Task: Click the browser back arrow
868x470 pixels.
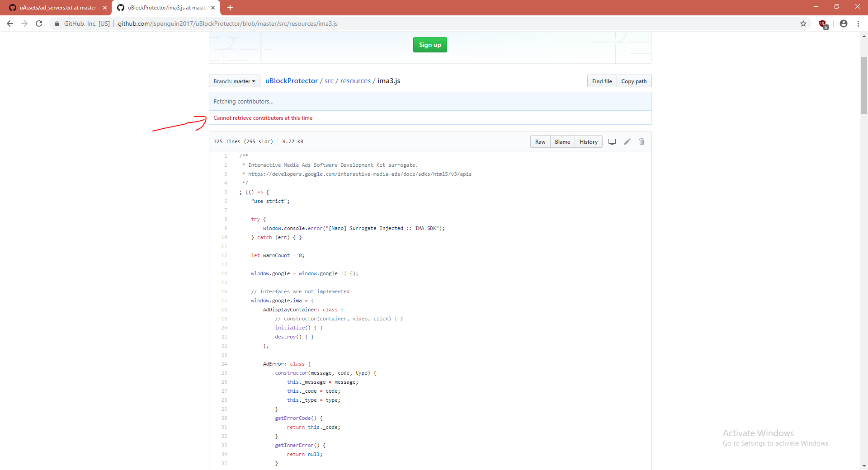Action: 9,23
